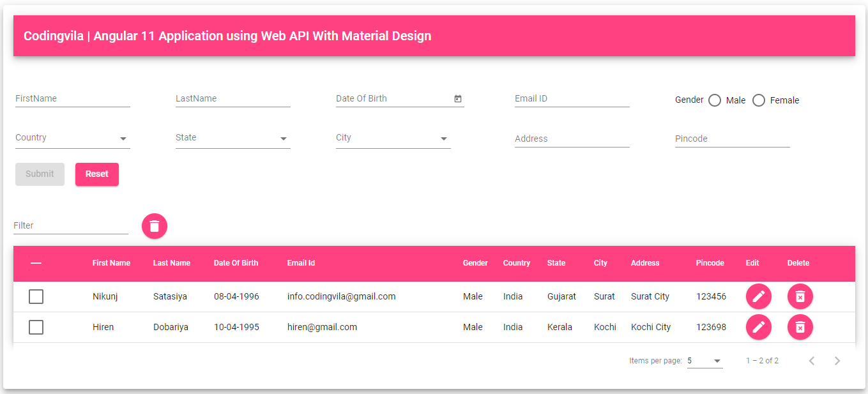
Task: Click the previous page chevron in paginator
Action: click(811, 360)
